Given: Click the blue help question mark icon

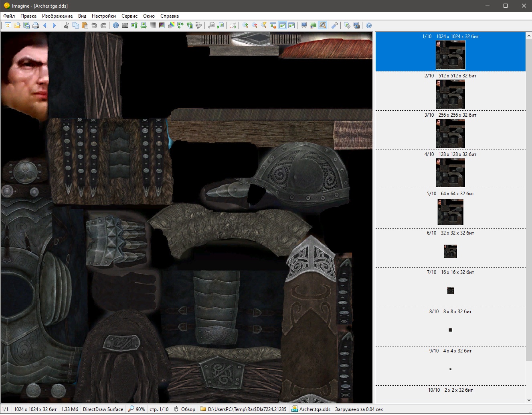Looking at the screenshot, I should (369, 25).
